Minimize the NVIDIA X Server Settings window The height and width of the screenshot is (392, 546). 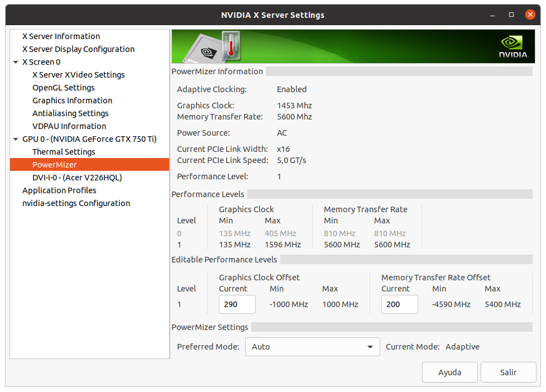[492, 15]
